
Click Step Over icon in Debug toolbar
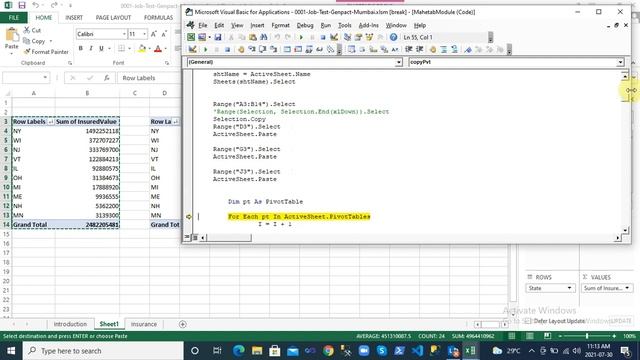click(x=262, y=49)
